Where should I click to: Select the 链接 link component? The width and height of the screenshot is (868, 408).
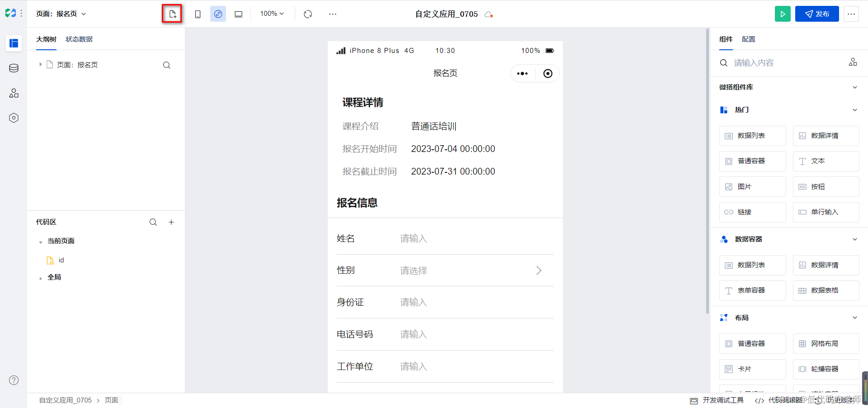coord(753,212)
